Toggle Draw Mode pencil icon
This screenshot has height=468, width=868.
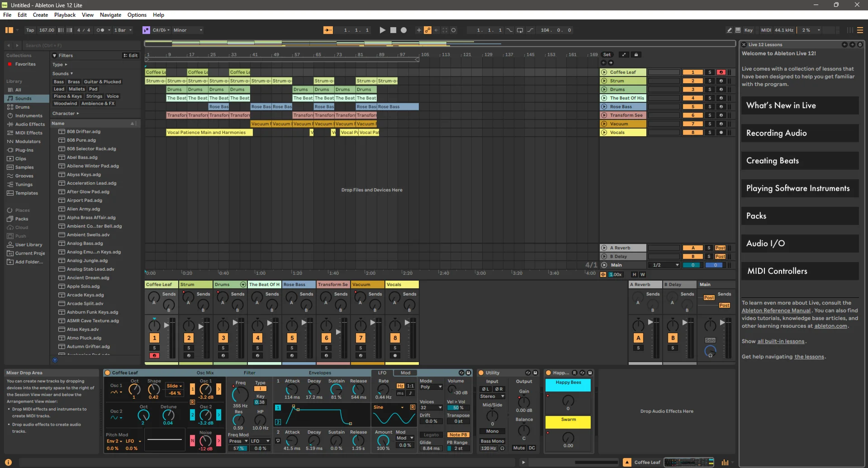click(x=729, y=30)
